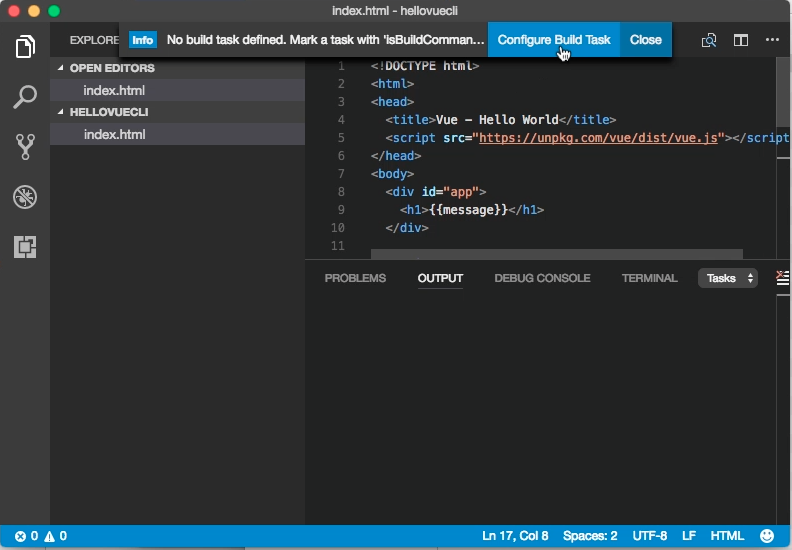
Task: Split the editor with split icon
Action: [x=740, y=40]
